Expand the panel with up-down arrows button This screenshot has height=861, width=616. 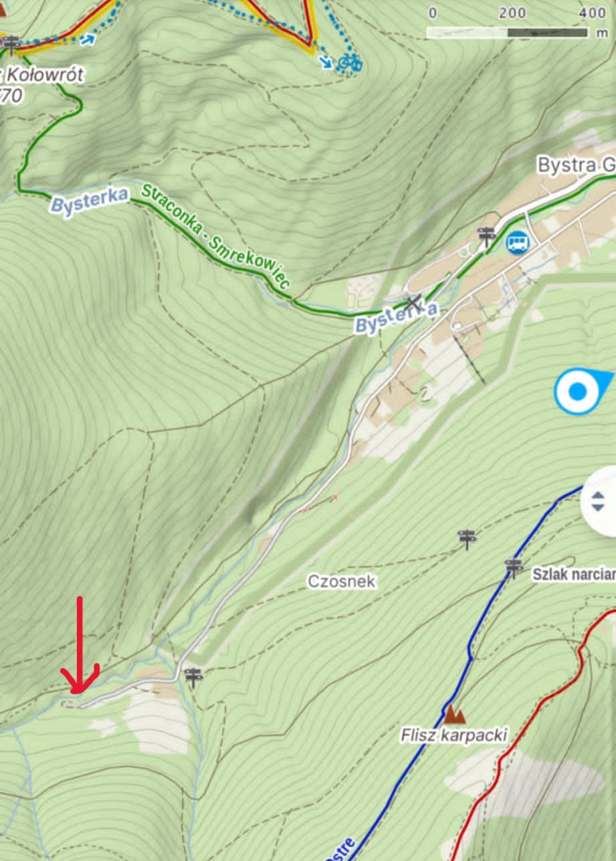click(599, 501)
